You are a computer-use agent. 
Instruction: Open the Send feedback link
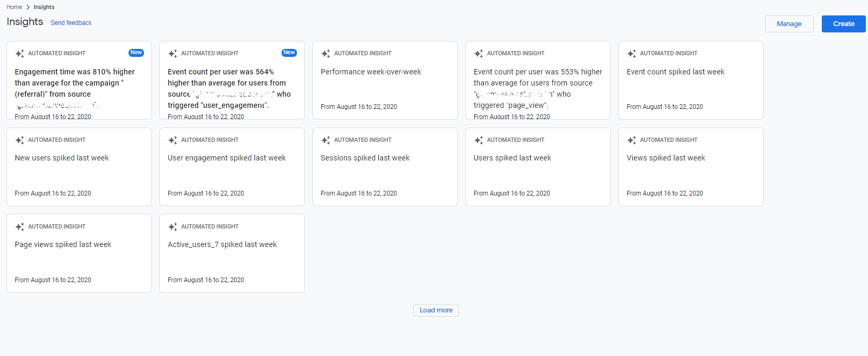point(71,23)
